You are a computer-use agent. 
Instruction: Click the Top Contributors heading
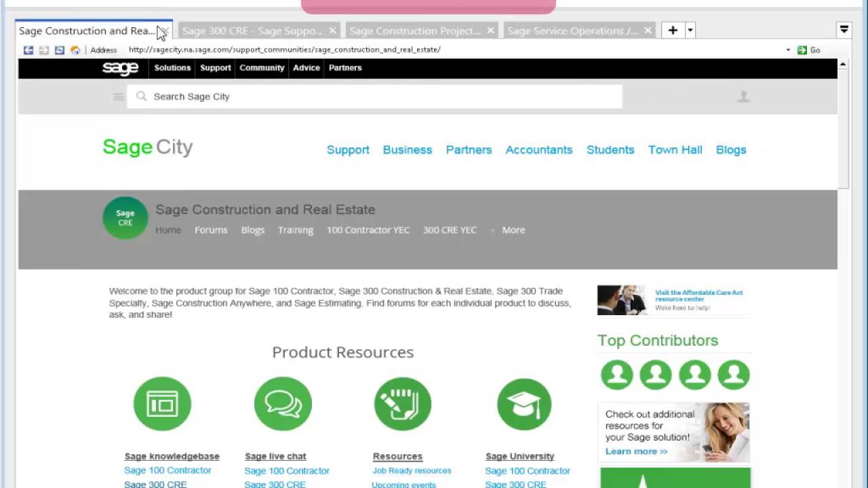[658, 340]
